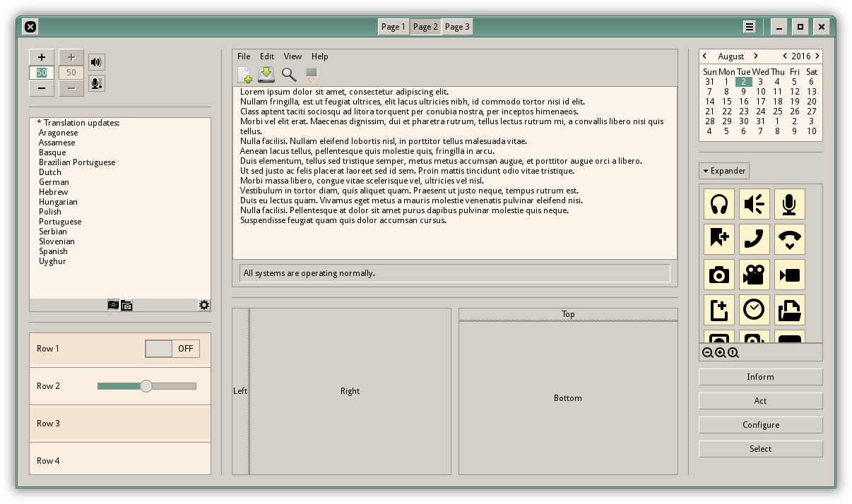This screenshot has height=504, width=852.
Task: Click the phone call start icon
Action: [x=754, y=239]
